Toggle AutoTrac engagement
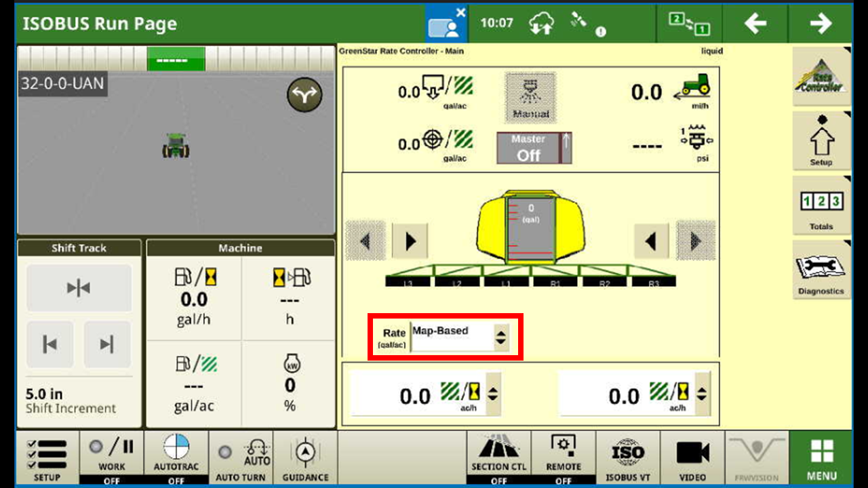 coord(176,459)
